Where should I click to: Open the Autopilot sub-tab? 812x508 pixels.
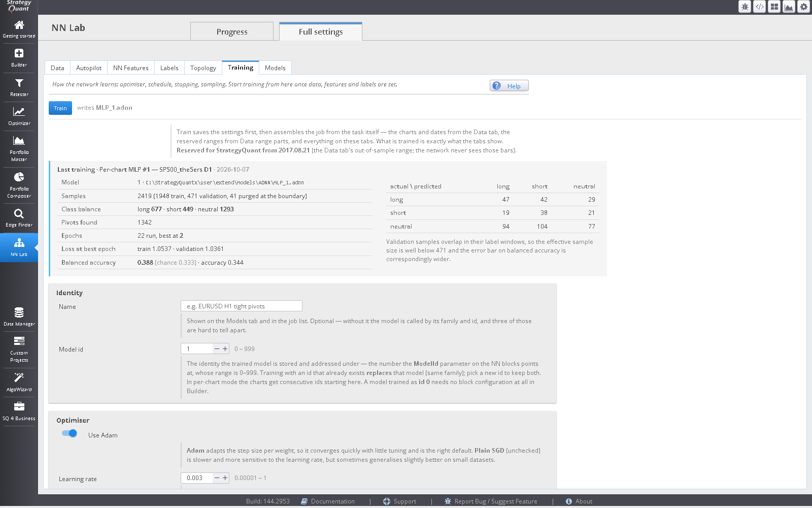pyautogui.click(x=89, y=68)
